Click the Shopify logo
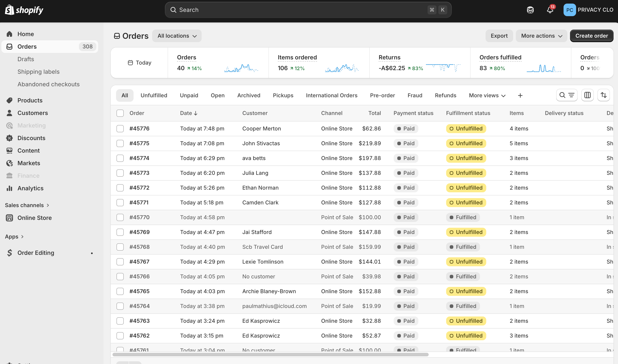The height and width of the screenshot is (364, 618). (x=24, y=10)
